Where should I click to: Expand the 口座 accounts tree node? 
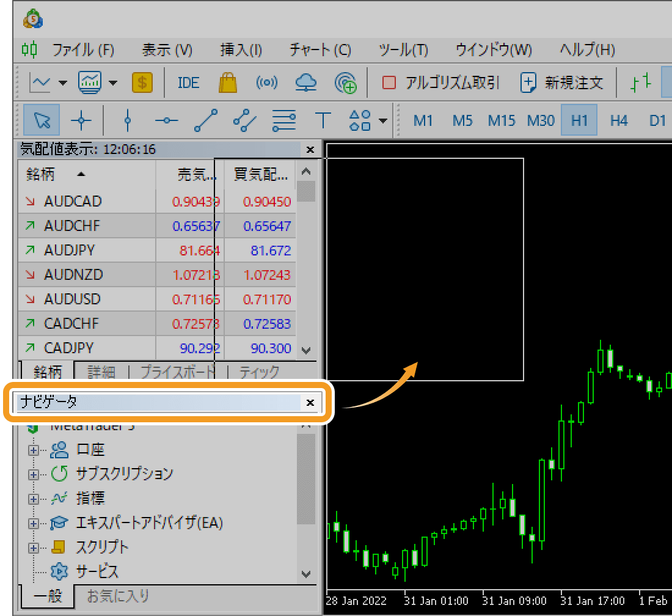click(x=34, y=450)
